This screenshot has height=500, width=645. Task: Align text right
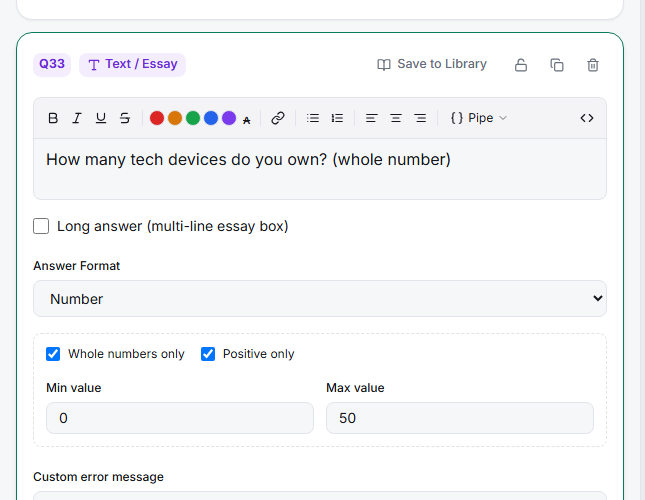point(420,118)
